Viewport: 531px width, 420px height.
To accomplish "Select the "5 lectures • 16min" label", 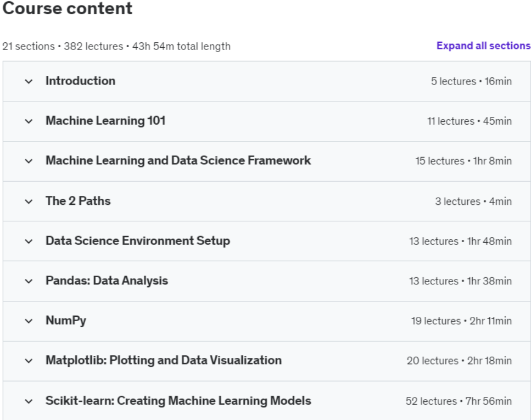I will (x=471, y=82).
